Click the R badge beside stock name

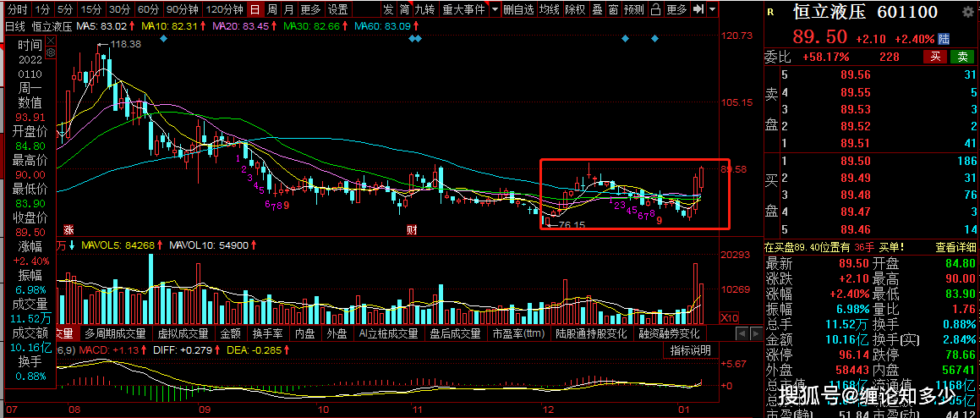769,12
